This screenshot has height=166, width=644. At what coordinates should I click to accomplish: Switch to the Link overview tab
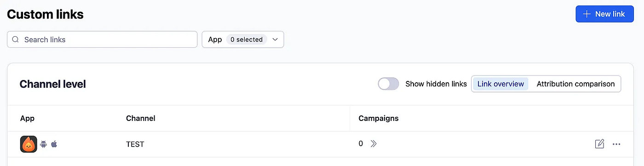(500, 84)
